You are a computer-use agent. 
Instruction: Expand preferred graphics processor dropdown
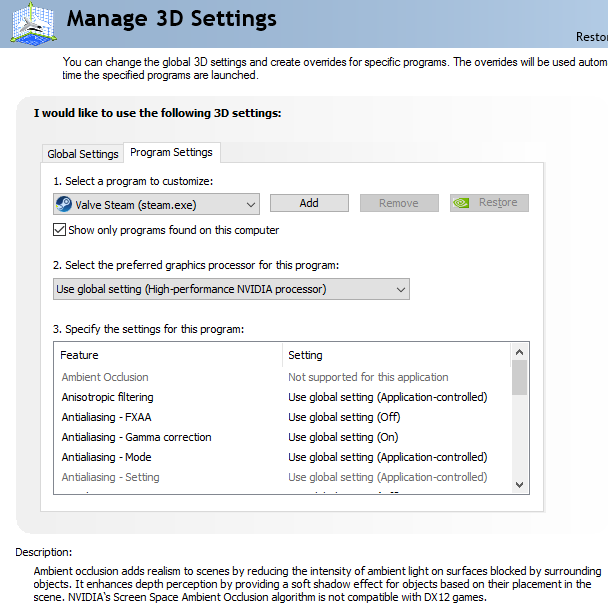click(231, 289)
